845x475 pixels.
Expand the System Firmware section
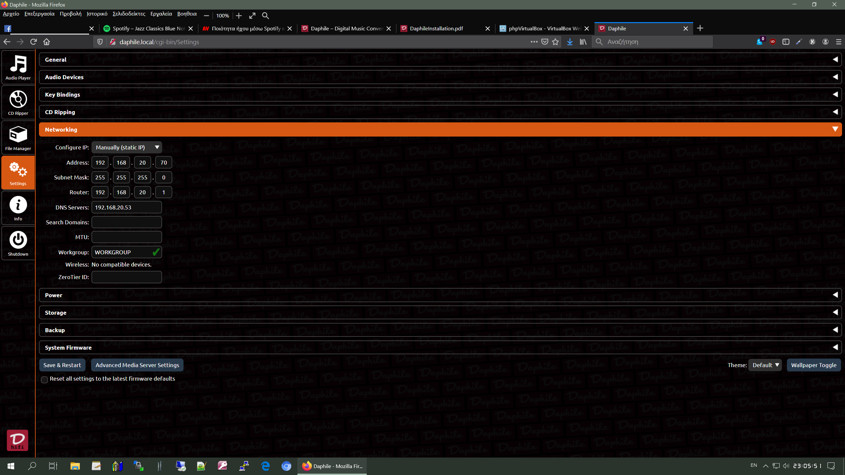440,348
